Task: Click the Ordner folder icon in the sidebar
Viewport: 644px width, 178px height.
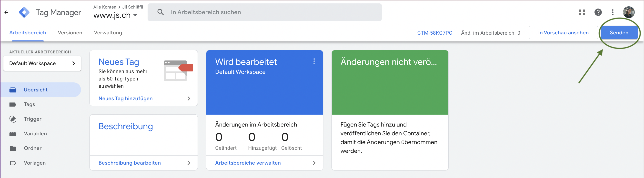Action: click(13, 148)
